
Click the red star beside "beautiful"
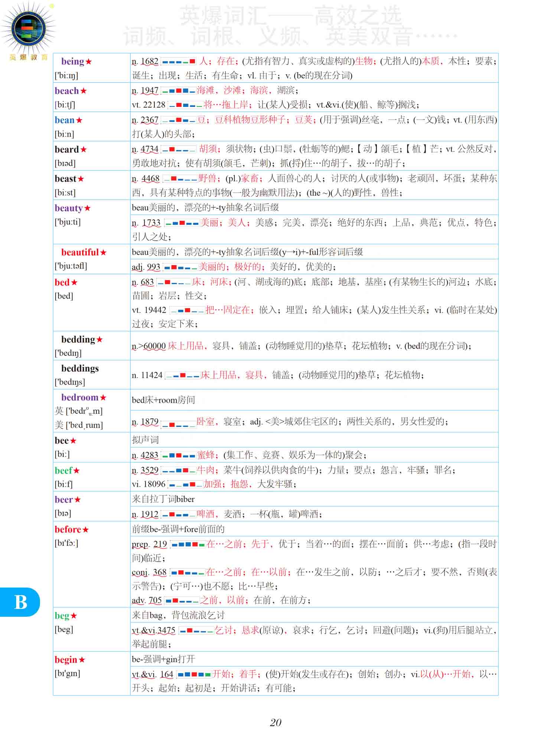[103, 253]
